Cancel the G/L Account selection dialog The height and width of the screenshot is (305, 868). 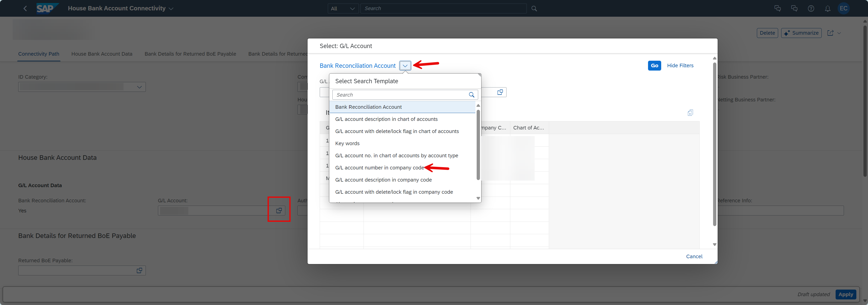(x=694, y=256)
